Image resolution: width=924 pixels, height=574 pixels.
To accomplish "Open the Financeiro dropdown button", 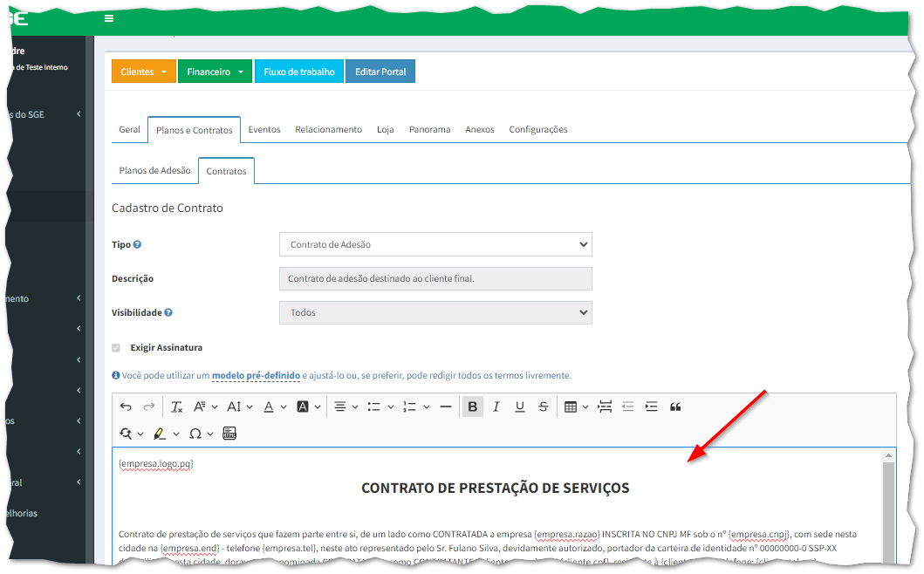I will coord(216,72).
